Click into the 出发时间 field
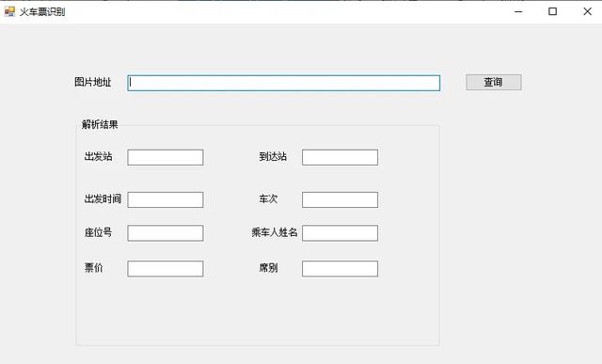Viewport: 602px width, 364px height. pyautogui.click(x=166, y=199)
